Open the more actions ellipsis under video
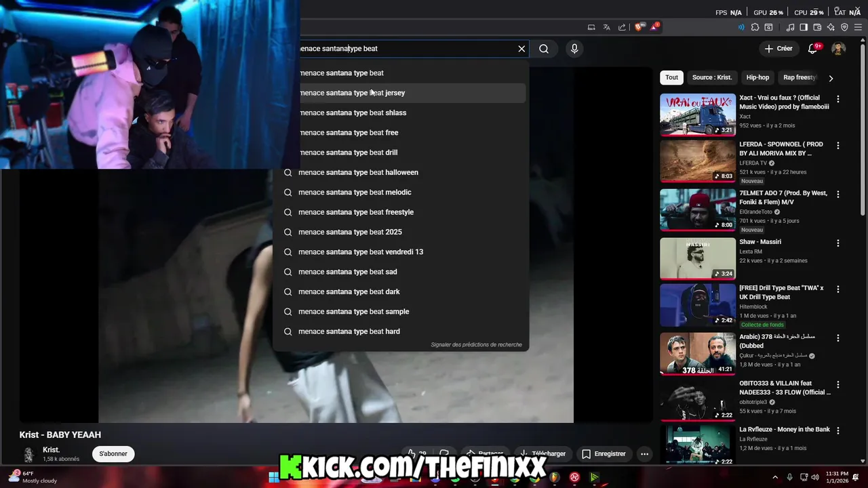The height and width of the screenshot is (488, 868). (x=645, y=454)
